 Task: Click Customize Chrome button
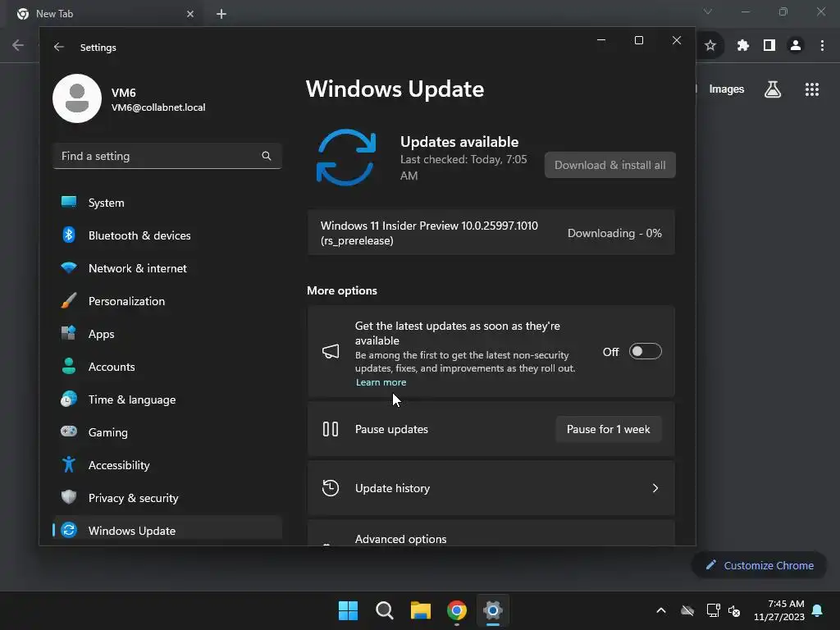coord(759,565)
